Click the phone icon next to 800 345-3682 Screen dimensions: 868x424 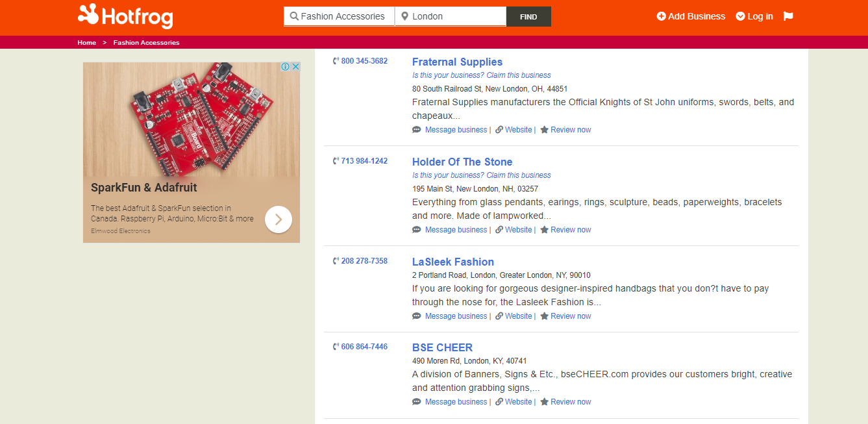click(336, 61)
